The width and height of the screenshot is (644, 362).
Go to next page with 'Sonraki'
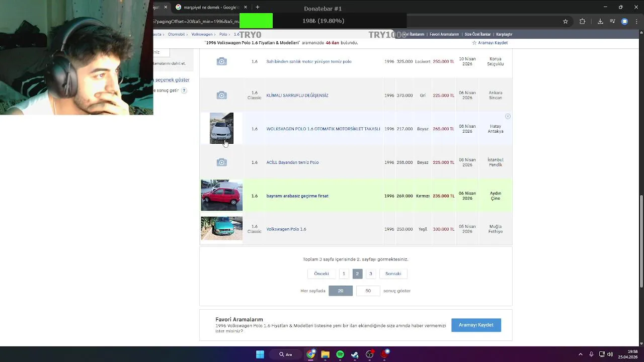(393, 274)
